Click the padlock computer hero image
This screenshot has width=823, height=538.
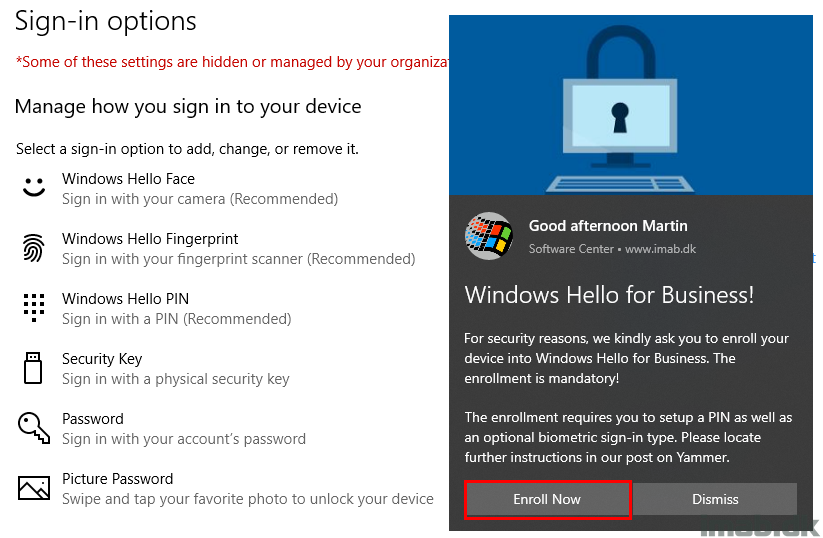coord(630,105)
